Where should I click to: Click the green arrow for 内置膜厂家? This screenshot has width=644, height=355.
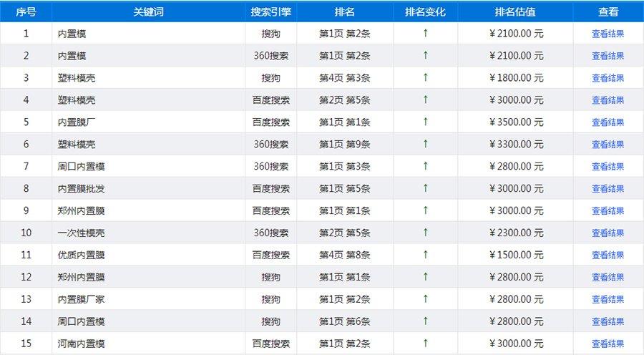[425, 299]
